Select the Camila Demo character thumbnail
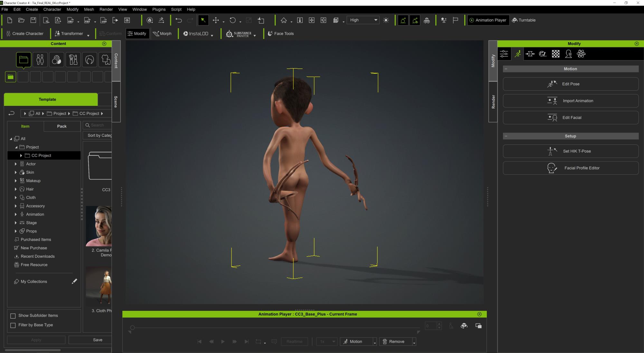 (x=99, y=226)
